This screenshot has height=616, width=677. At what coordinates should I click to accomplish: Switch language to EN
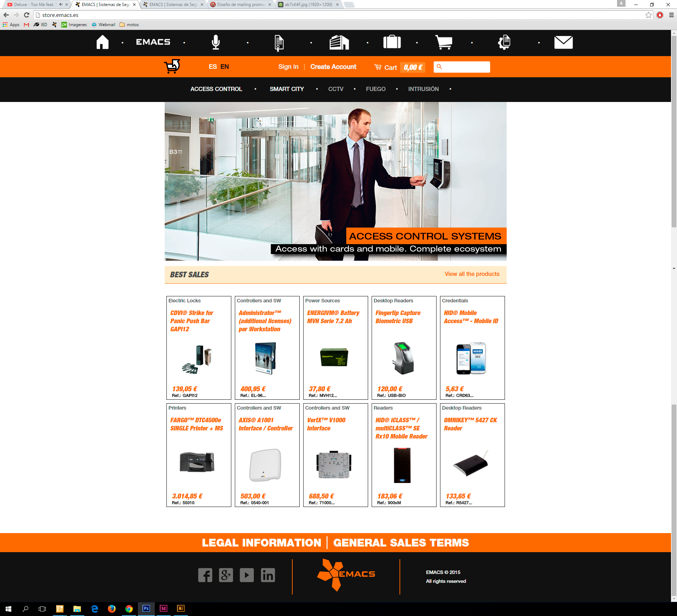(x=225, y=67)
